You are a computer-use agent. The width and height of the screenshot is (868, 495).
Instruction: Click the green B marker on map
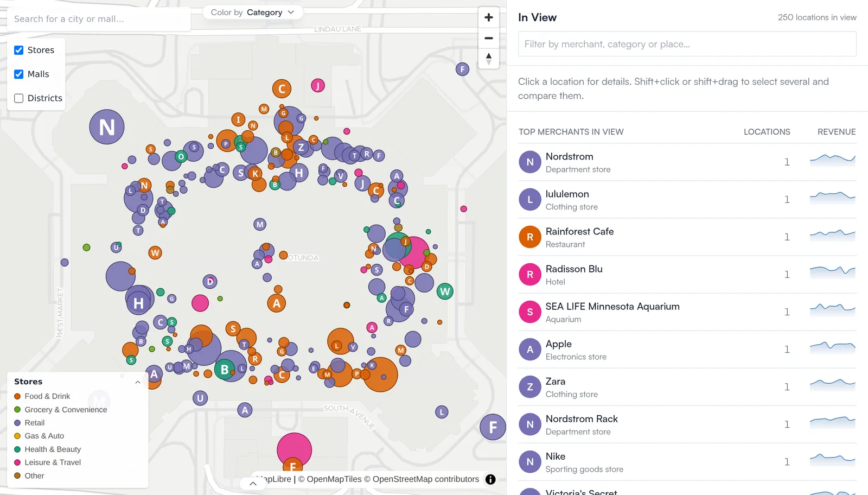point(225,370)
